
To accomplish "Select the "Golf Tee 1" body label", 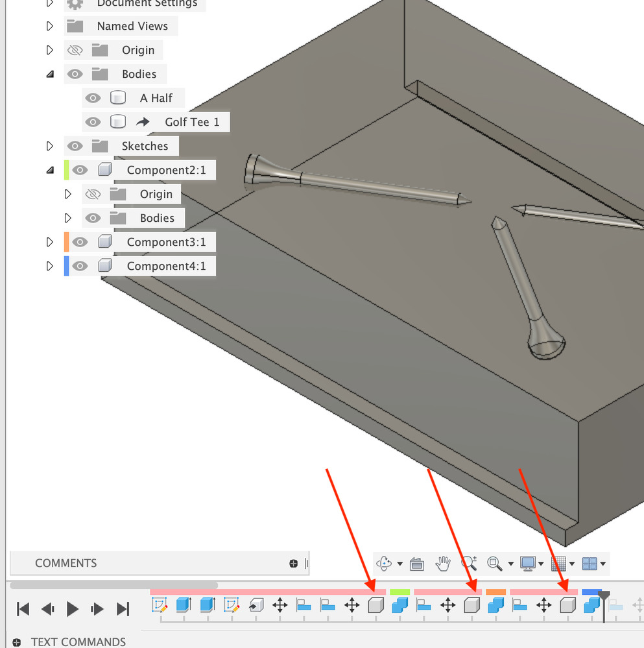I will (x=192, y=122).
